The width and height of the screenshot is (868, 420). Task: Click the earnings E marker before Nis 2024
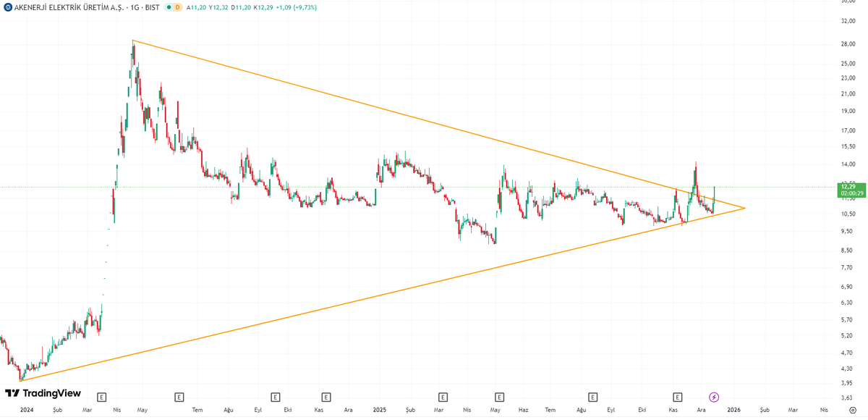click(102, 397)
